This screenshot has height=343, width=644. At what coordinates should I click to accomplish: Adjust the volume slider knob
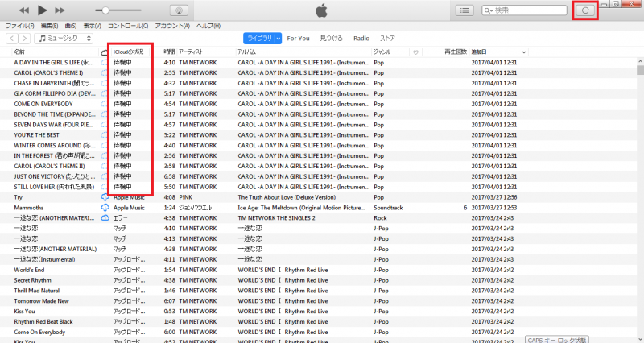click(105, 10)
